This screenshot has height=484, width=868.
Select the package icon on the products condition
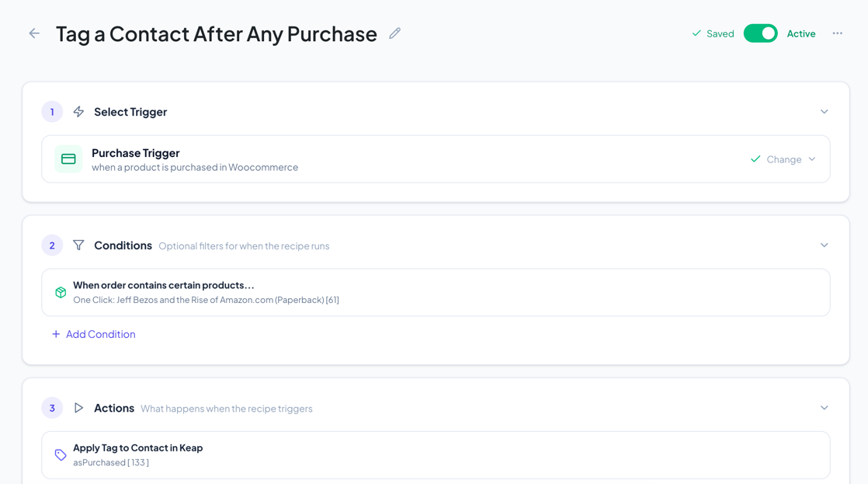tap(61, 292)
